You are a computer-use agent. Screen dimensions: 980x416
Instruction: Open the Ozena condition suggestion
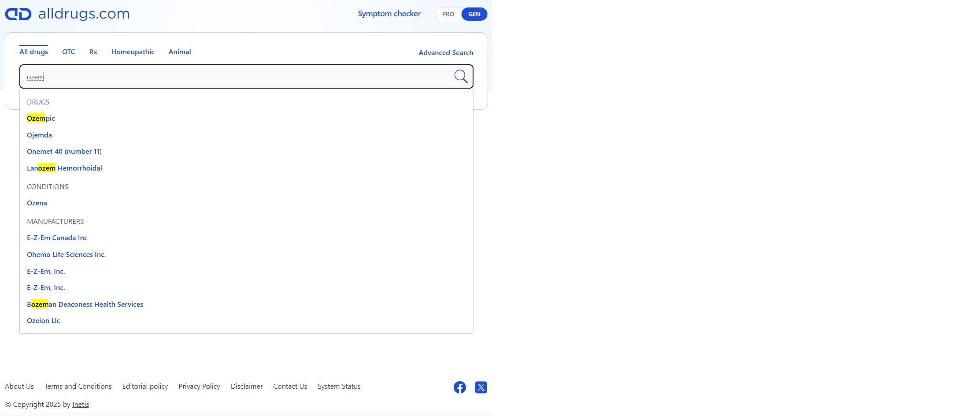37,203
